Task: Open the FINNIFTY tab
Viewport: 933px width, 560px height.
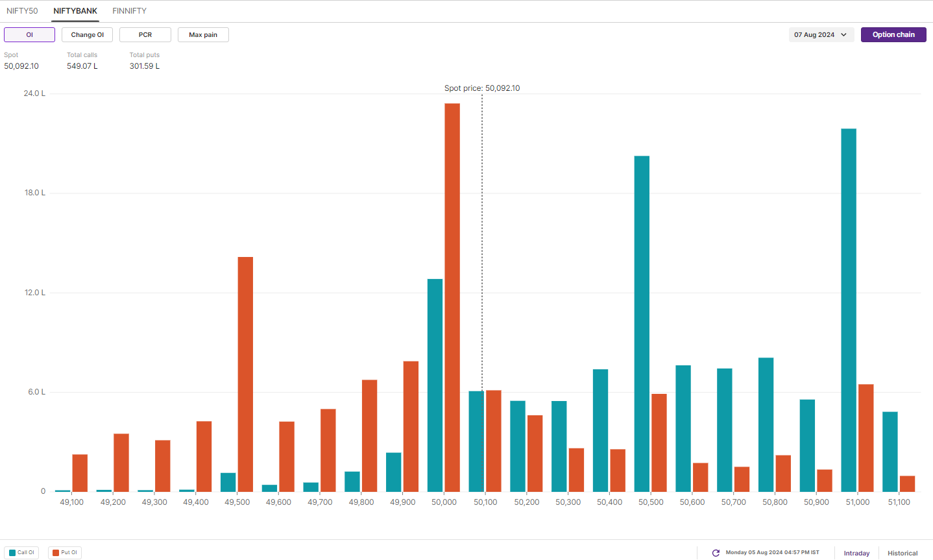Action: click(129, 11)
